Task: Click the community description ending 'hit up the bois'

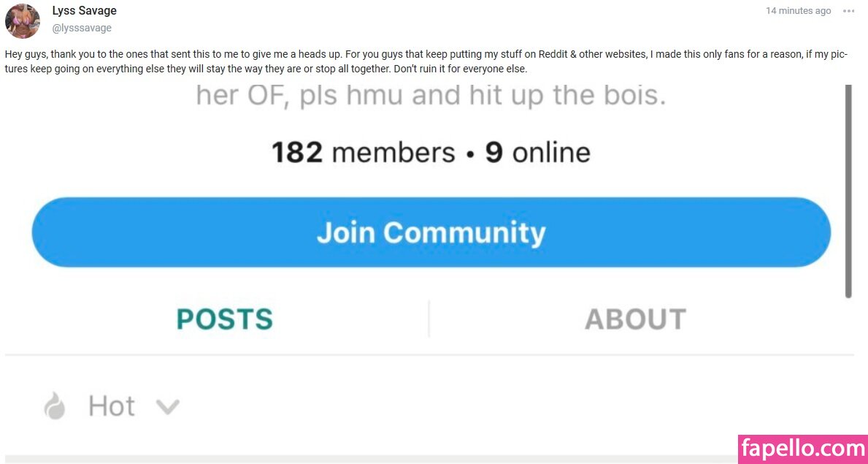Action: 431,95
